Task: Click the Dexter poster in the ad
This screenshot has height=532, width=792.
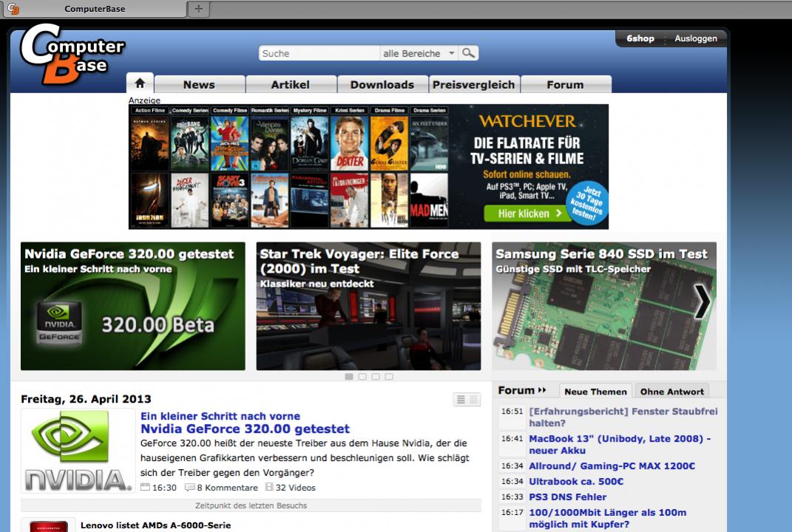Action: pyautogui.click(x=350, y=143)
